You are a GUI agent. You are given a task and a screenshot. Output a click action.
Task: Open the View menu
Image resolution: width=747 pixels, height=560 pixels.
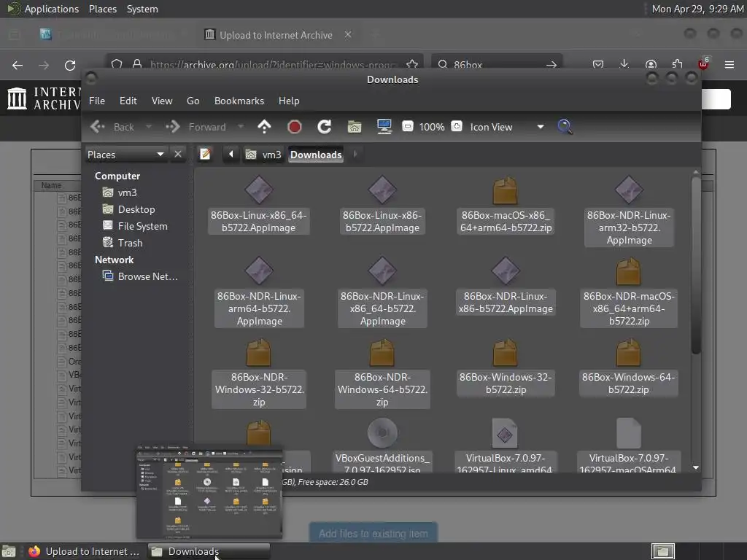pyautogui.click(x=162, y=101)
